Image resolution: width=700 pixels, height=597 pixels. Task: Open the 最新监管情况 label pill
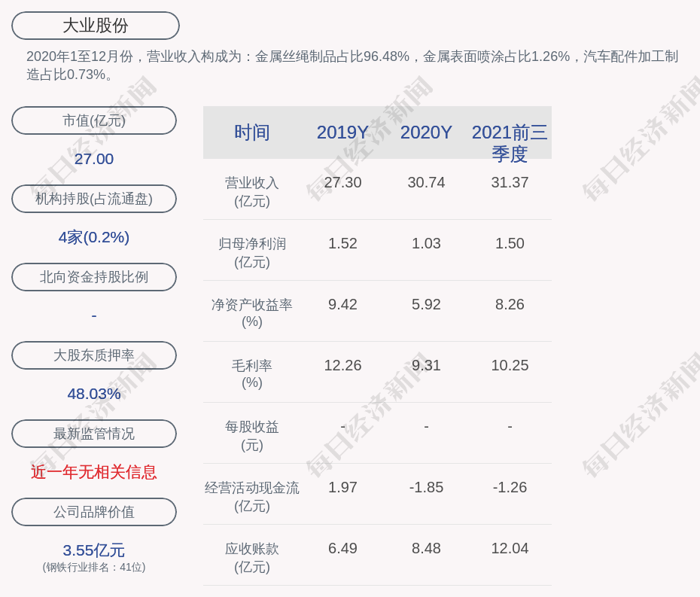[94, 434]
